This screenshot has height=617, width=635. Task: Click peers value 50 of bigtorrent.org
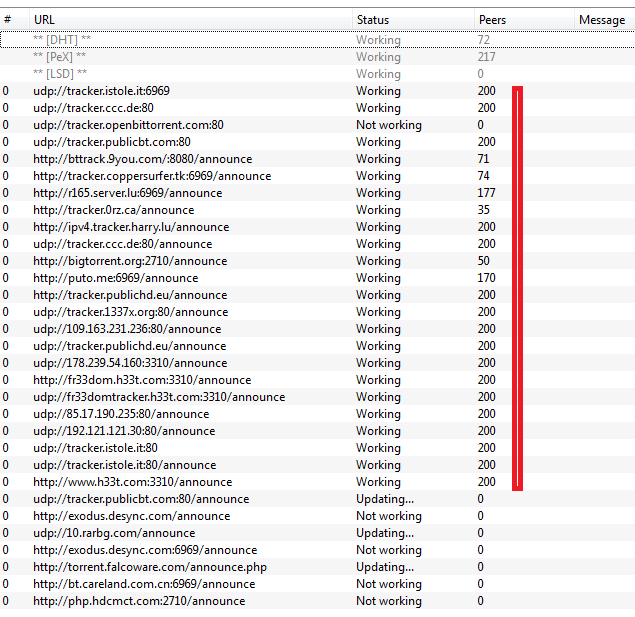[x=484, y=261]
